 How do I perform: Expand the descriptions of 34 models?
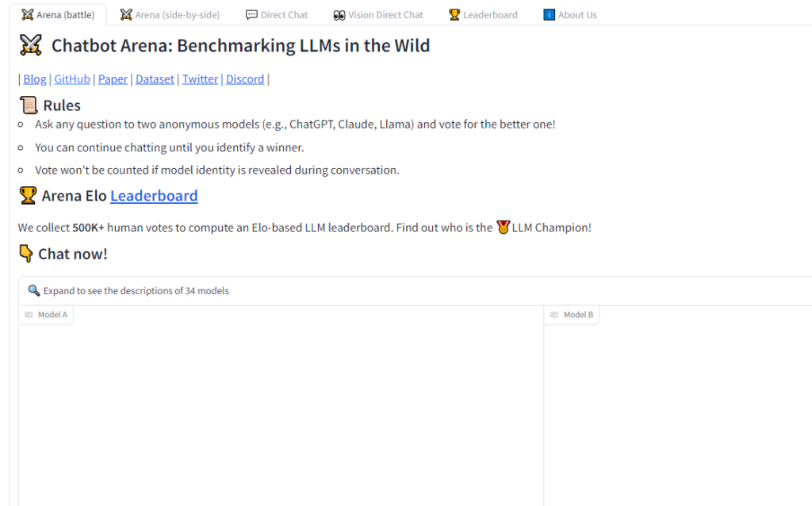click(x=136, y=291)
